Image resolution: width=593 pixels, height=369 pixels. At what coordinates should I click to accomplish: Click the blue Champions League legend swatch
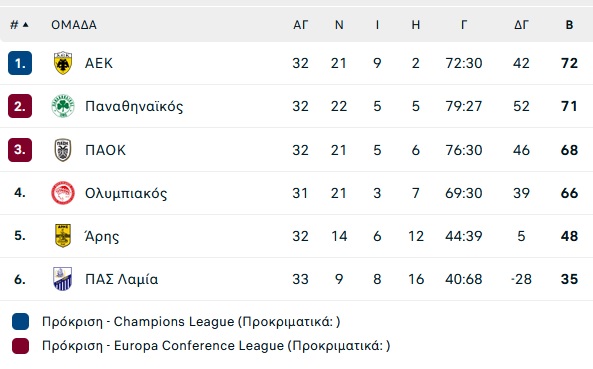click(x=20, y=322)
